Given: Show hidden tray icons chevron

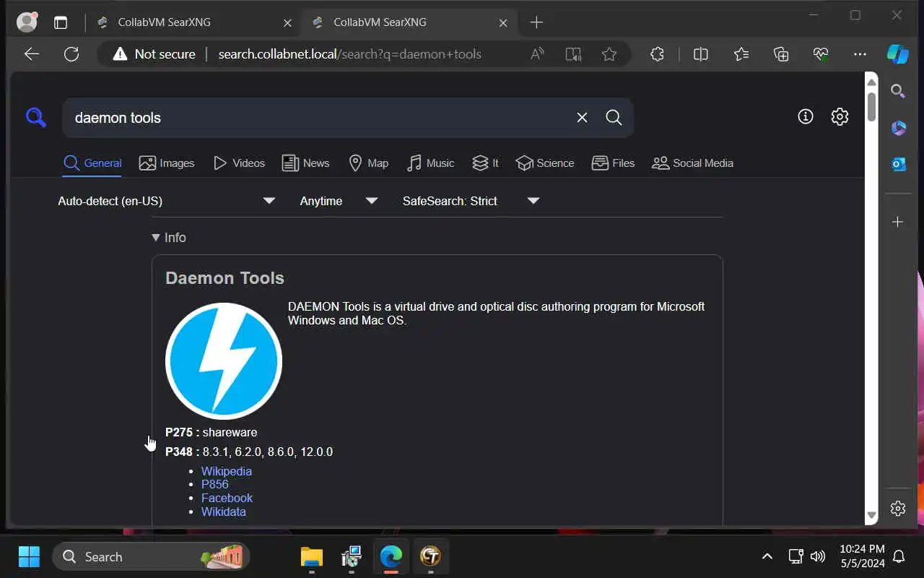Looking at the screenshot, I should [x=767, y=556].
